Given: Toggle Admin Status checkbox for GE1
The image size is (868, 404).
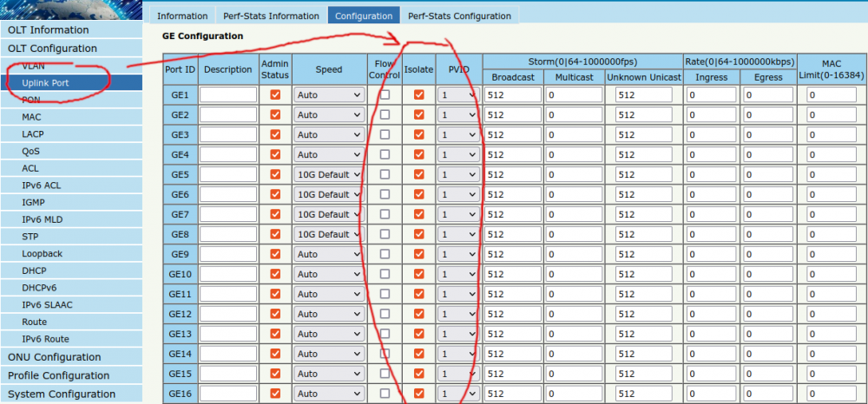Looking at the screenshot, I should [x=275, y=94].
